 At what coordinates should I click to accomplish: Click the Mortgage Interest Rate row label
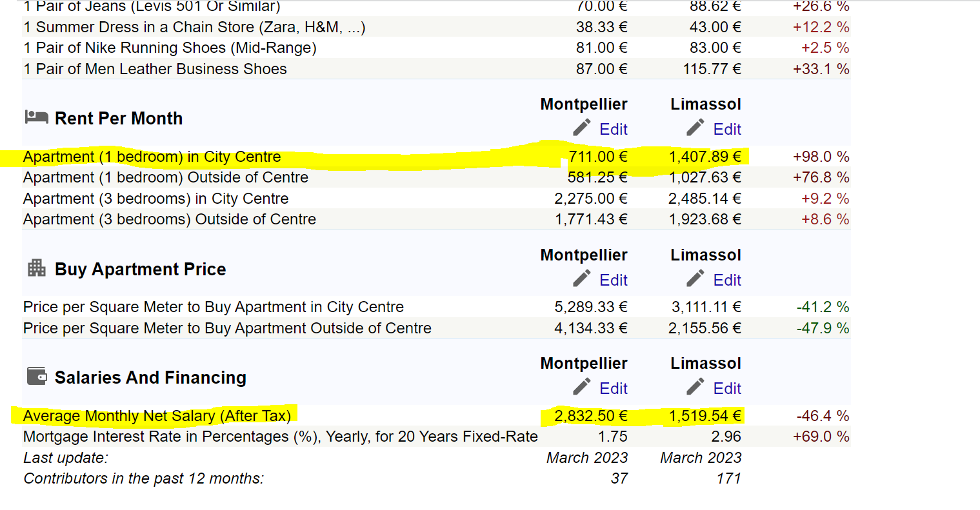tap(280, 436)
